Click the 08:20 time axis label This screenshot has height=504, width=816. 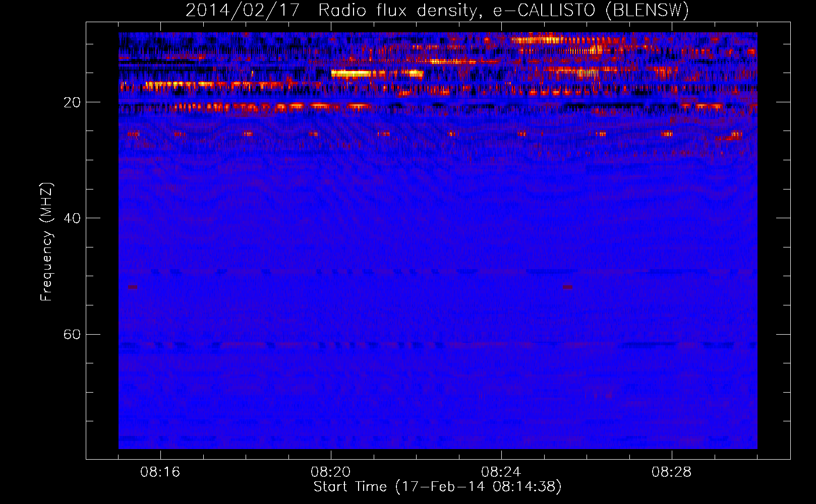330,472
